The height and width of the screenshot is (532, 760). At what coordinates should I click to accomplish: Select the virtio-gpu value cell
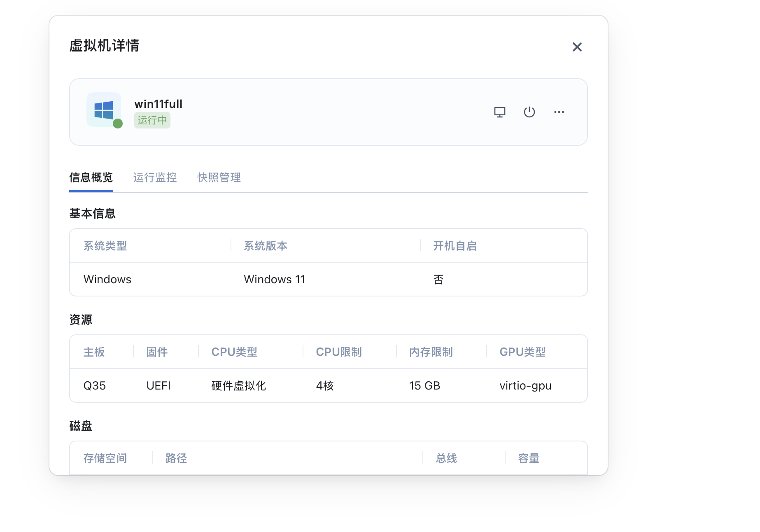tap(525, 386)
